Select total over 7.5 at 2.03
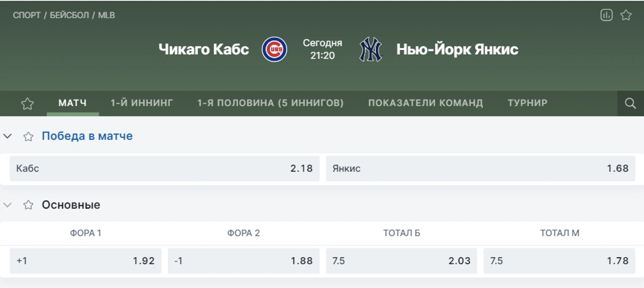Viewport: 644px width, 288px height. (x=401, y=261)
